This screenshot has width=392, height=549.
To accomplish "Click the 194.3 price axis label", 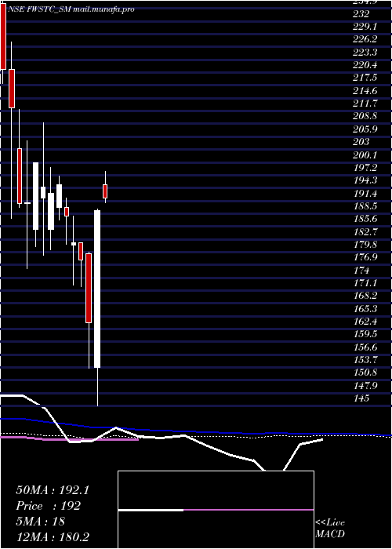I will 365,180.
